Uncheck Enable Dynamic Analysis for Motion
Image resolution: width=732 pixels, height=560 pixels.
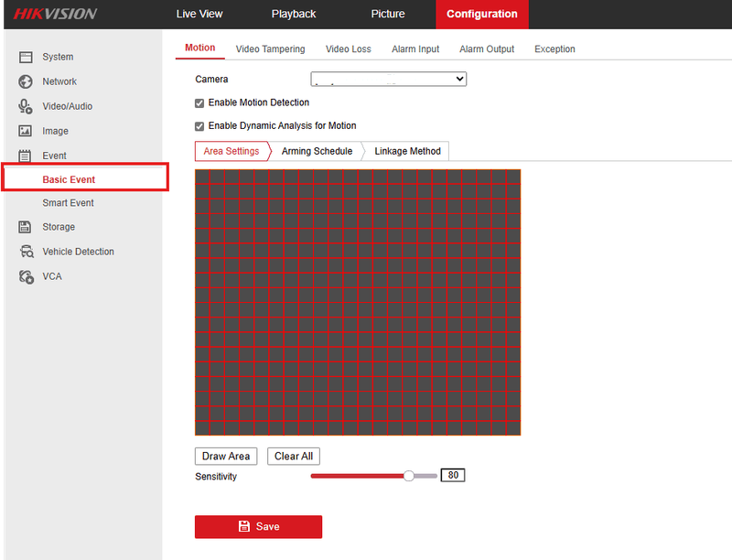tap(199, 125)
